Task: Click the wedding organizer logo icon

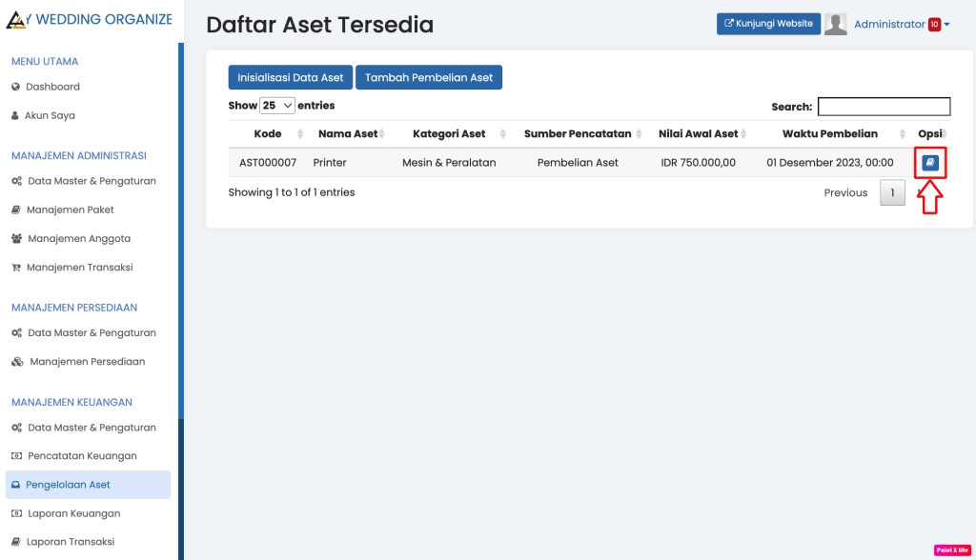Action: (x=16, y=20)
